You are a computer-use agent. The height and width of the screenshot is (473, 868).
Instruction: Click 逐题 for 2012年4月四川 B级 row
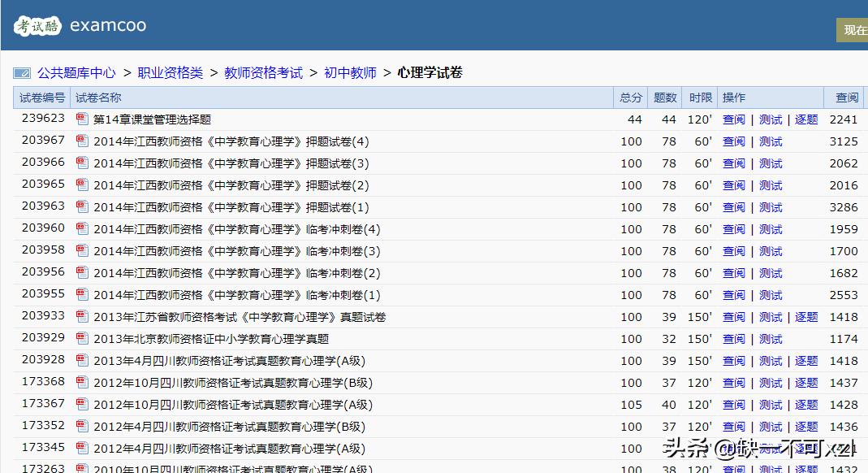[806, 427]
